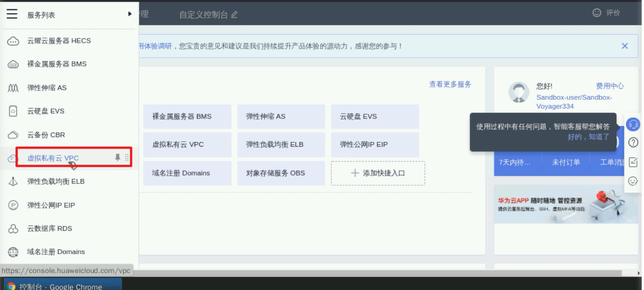
Task: Open the smart customer service headset icon
Action: [633, 124]
